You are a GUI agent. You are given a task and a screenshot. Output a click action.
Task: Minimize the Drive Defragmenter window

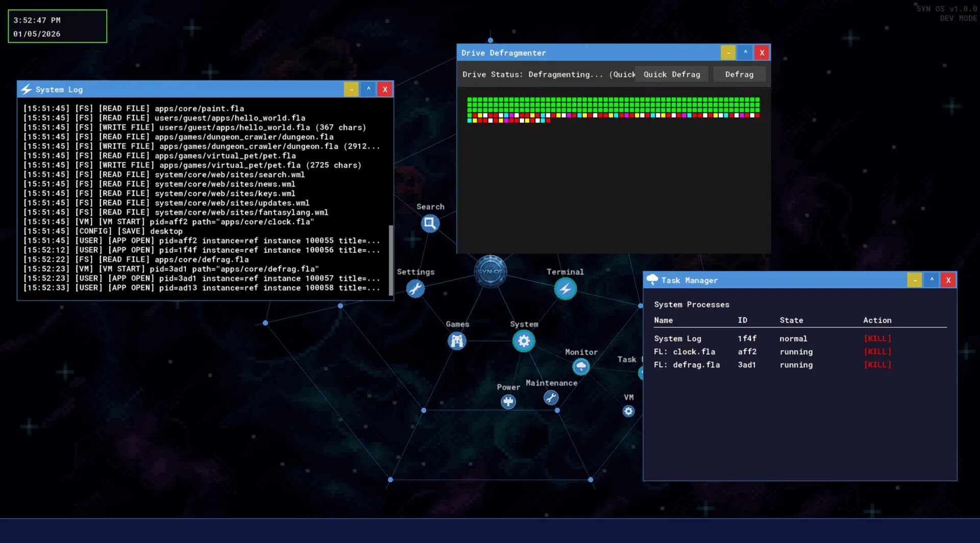click(728, 53)
